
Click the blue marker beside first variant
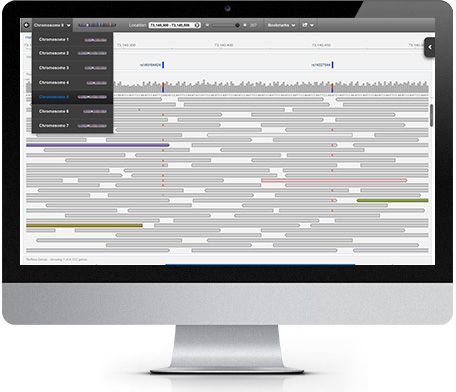pos(163,65)
